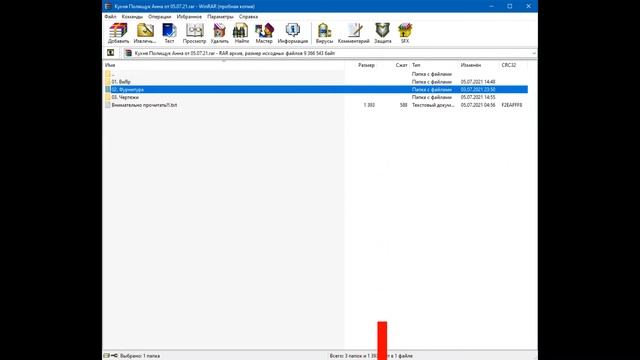This screenshot has width=640, height=360.
Task: Click the 'Выбрано: 1 папка' status text
Action: (140, 356)
